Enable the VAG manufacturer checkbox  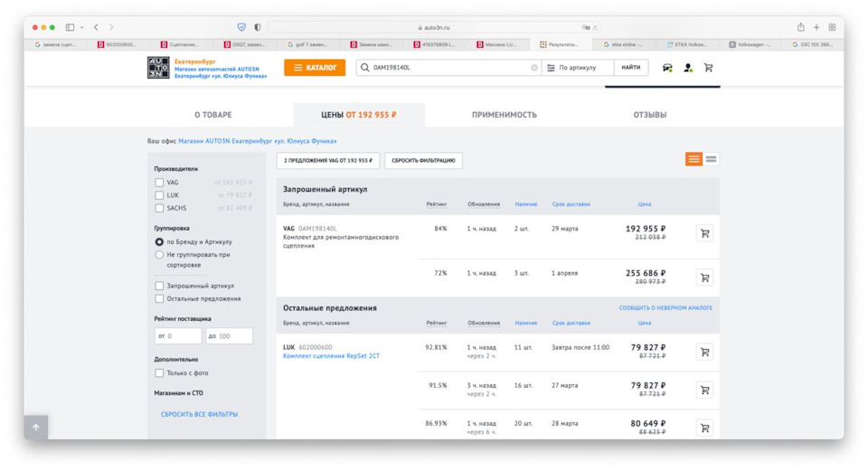159,183
